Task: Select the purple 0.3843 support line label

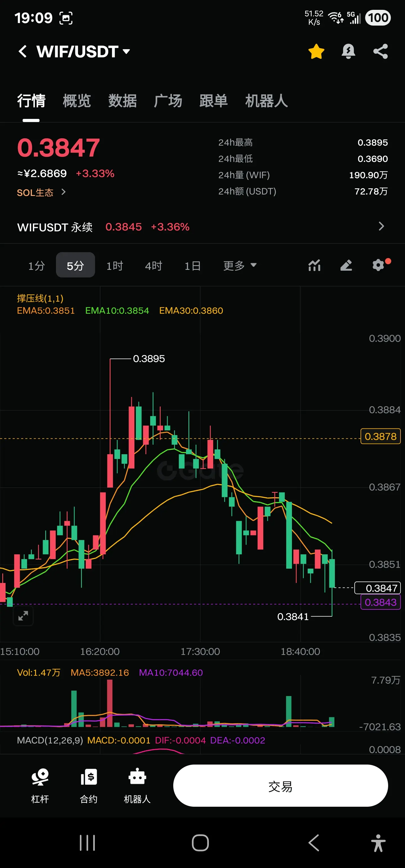Action: coord(380,602)
